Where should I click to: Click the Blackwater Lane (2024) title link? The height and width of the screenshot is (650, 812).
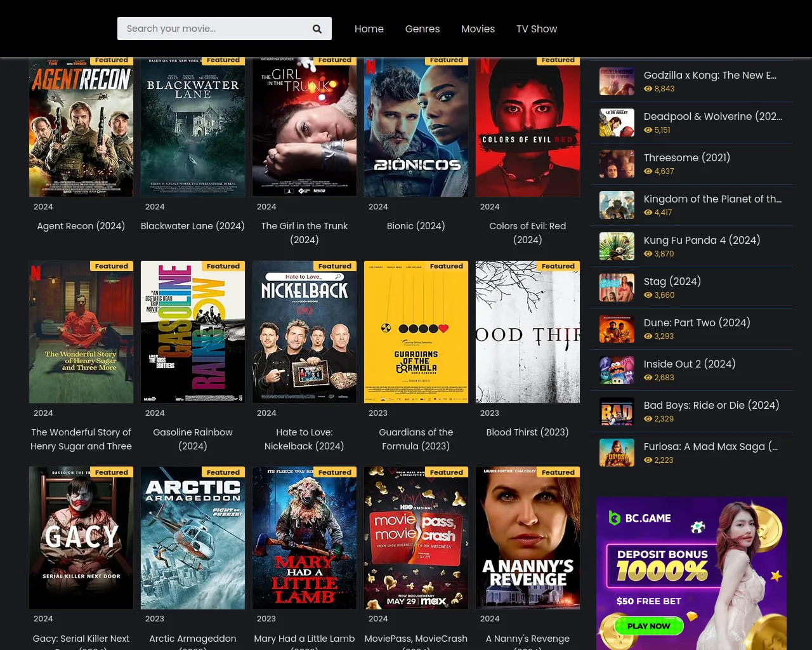(193, 226)
